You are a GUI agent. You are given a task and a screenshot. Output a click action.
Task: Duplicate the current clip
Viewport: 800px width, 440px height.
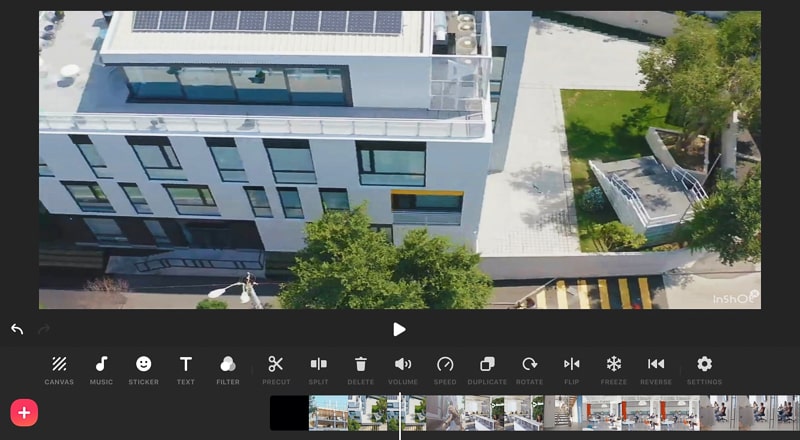487,370
